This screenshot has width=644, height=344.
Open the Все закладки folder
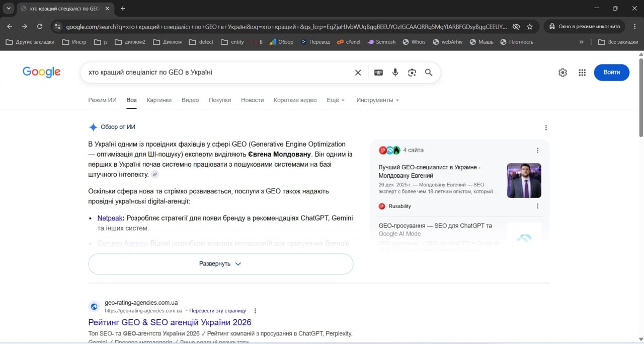click(x=618, y=42)
